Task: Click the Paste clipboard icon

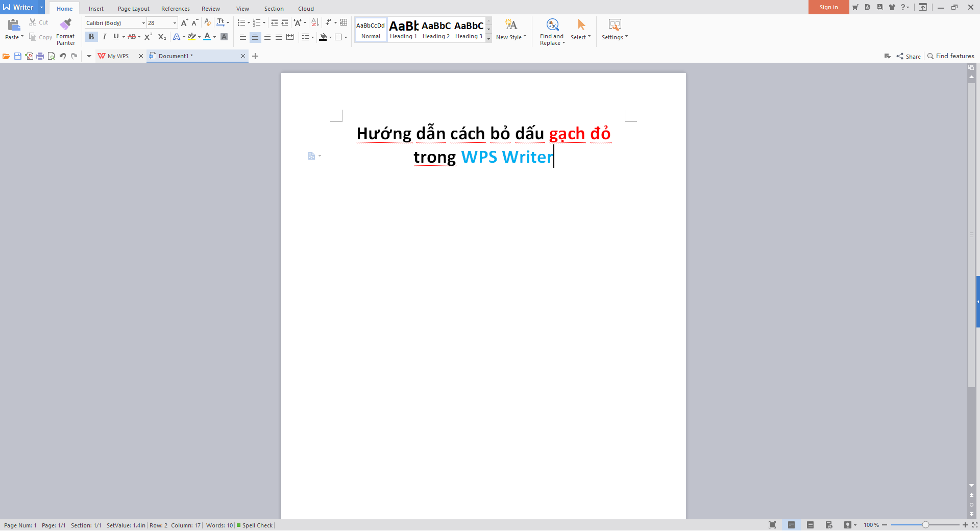Action: point(14,24)
